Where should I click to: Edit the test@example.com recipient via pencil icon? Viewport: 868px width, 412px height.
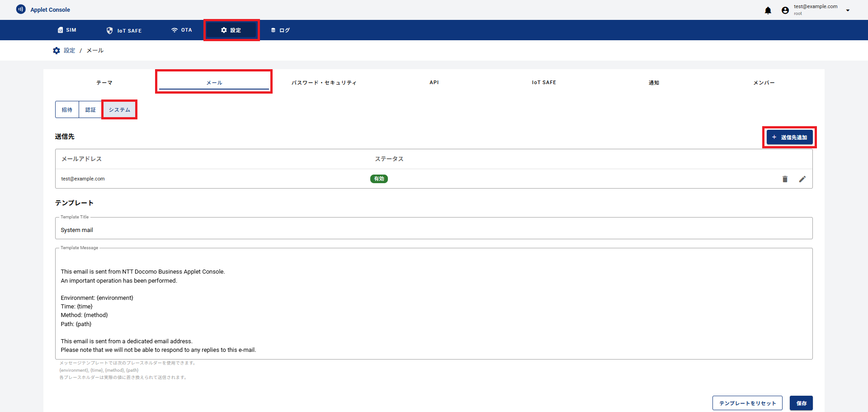click(802, 179)
